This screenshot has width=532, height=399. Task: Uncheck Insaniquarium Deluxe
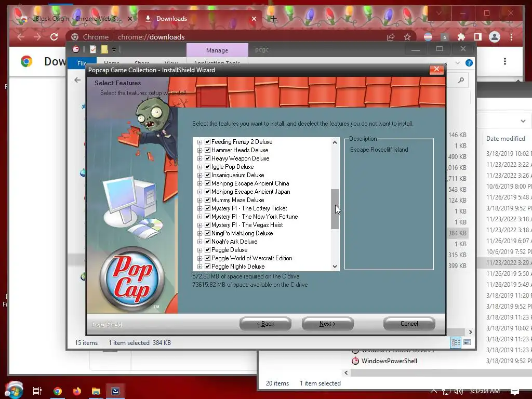(208, 175)
